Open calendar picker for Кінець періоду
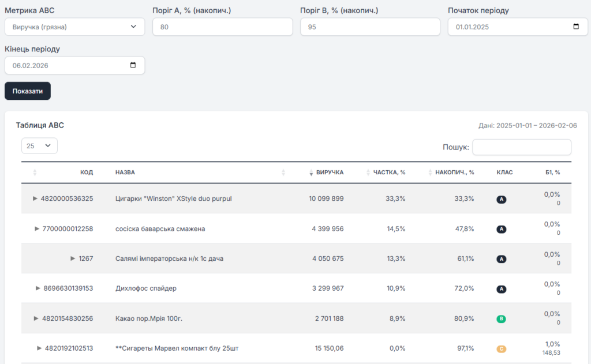The image size is (591, 364). point(133,65)
